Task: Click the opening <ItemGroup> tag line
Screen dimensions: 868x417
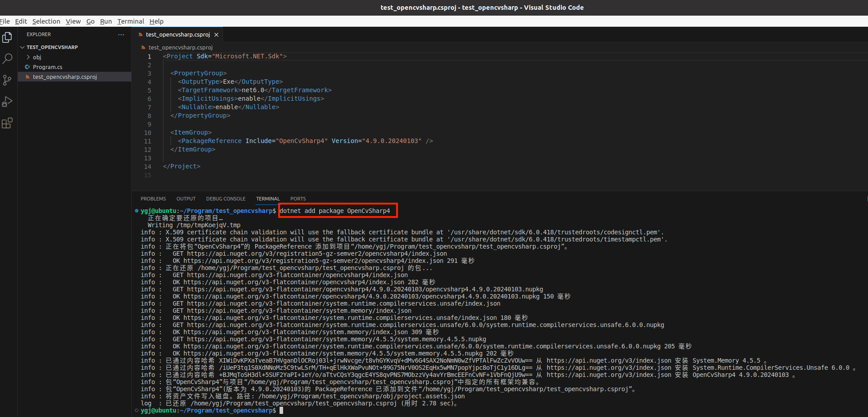Action: coord(191,132)
